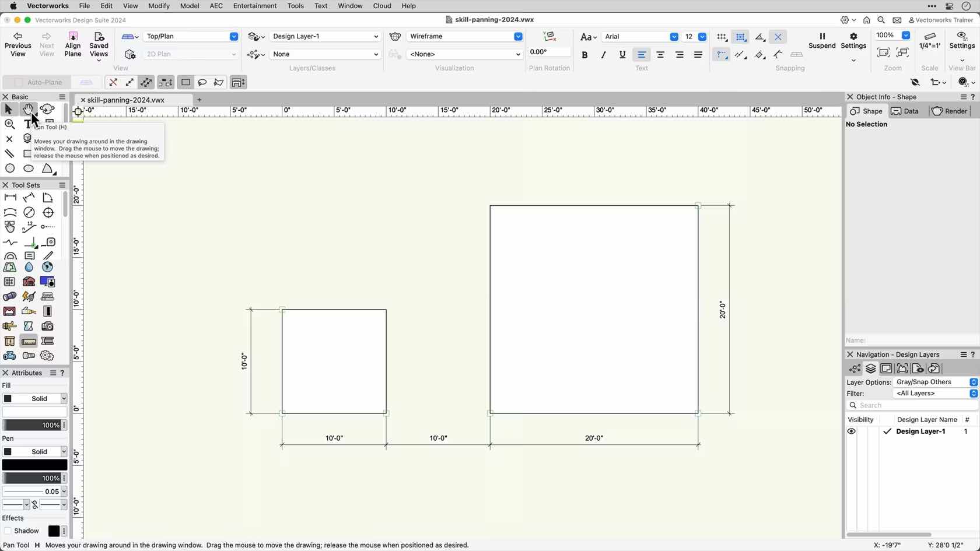980x551 pixels.
Task: Select the Selection arrow tool
Action: (x=9, y=109)
